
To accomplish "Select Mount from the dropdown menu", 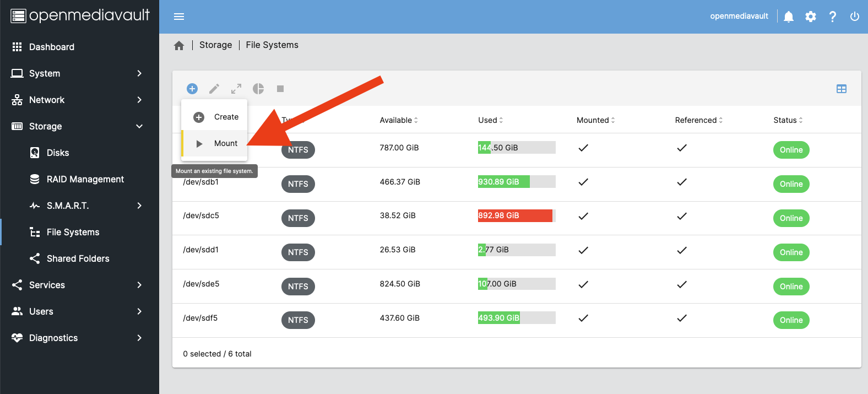I will coord(214,143).
